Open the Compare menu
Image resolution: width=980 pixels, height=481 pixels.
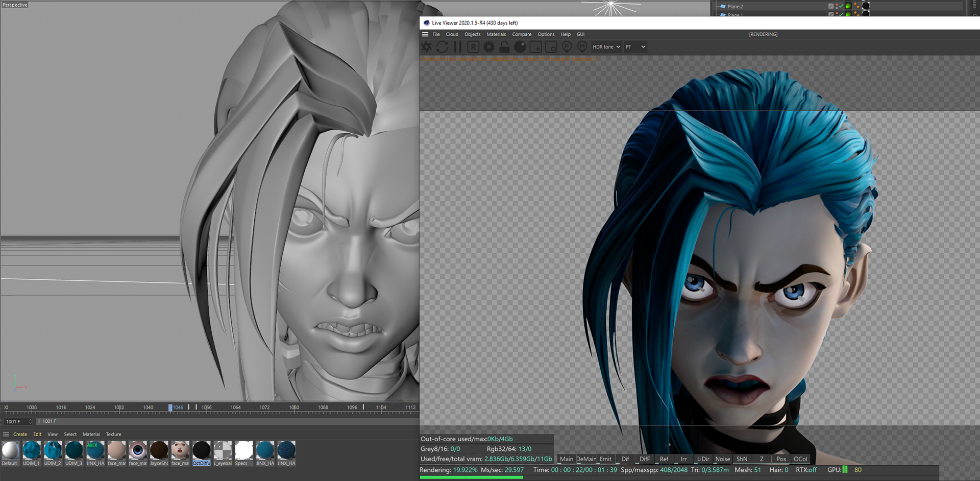pos(522,34)
